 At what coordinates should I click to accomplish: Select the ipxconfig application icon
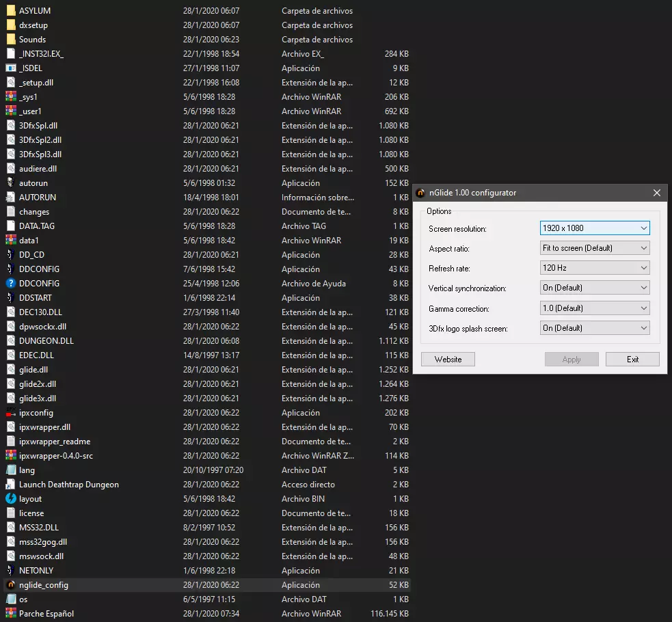tap(11, 413)
